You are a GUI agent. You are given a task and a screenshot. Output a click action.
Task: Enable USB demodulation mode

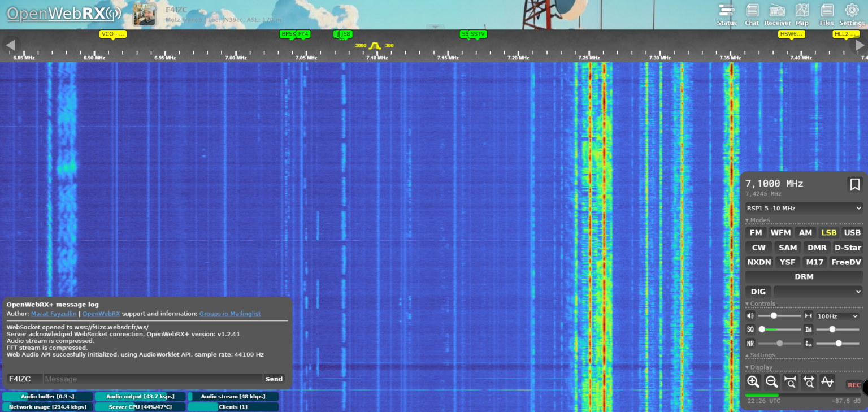click(x=852, y=232)
